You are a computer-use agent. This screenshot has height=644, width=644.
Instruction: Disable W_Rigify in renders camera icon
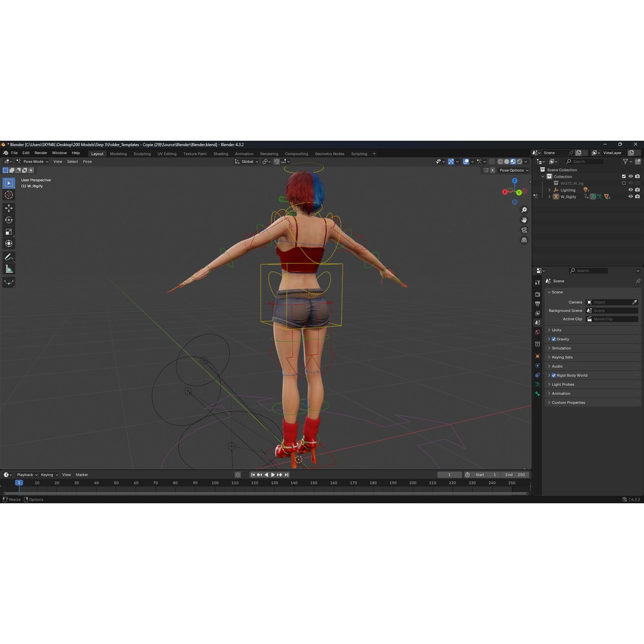click(637, 197)
